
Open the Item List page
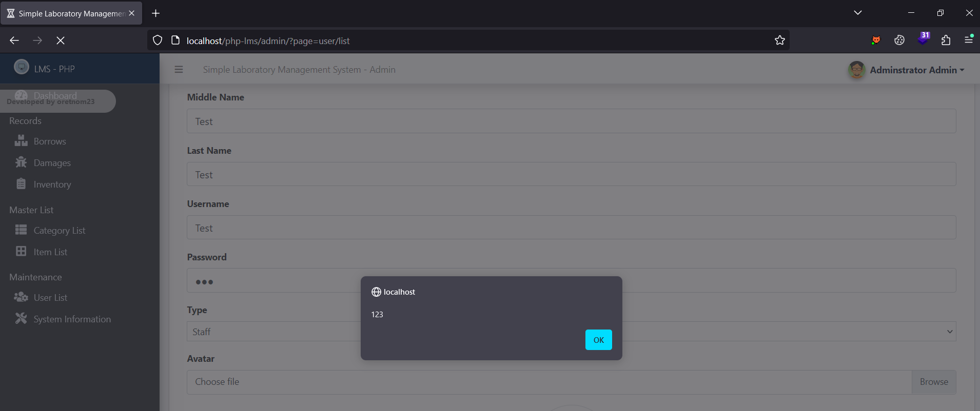(50, 252)
